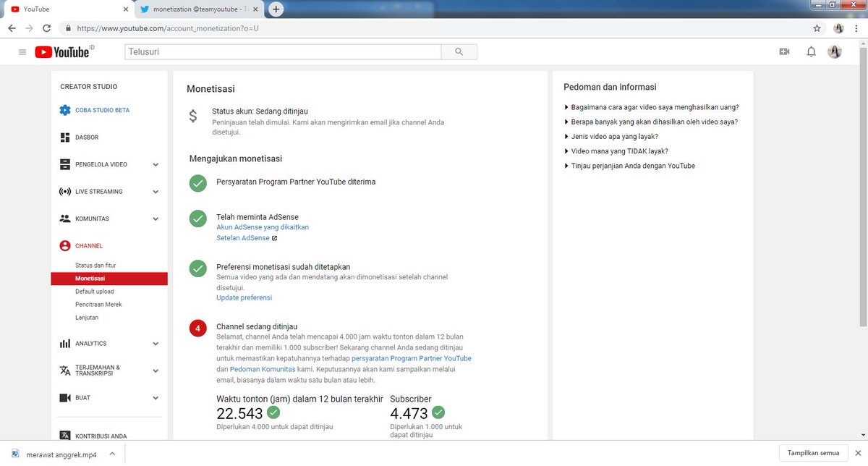Click the Komunitas people icon
Screen dimensions: 868x466
pos(65,219)
